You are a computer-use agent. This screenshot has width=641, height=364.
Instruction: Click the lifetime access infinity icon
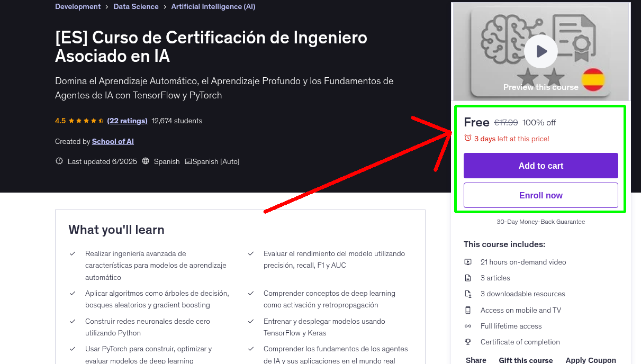pyautogui.click(x=468, y=326)
